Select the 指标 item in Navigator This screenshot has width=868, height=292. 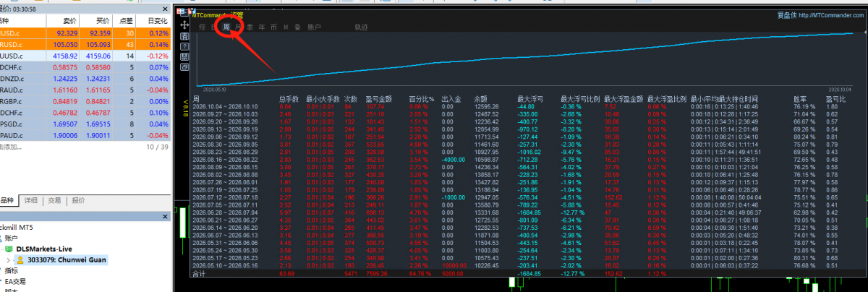coord(12,270)
